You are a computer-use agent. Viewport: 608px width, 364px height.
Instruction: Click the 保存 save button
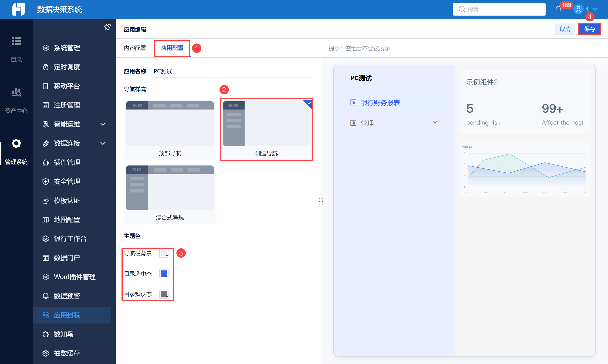pyautogui.click(x=589, y=29)
